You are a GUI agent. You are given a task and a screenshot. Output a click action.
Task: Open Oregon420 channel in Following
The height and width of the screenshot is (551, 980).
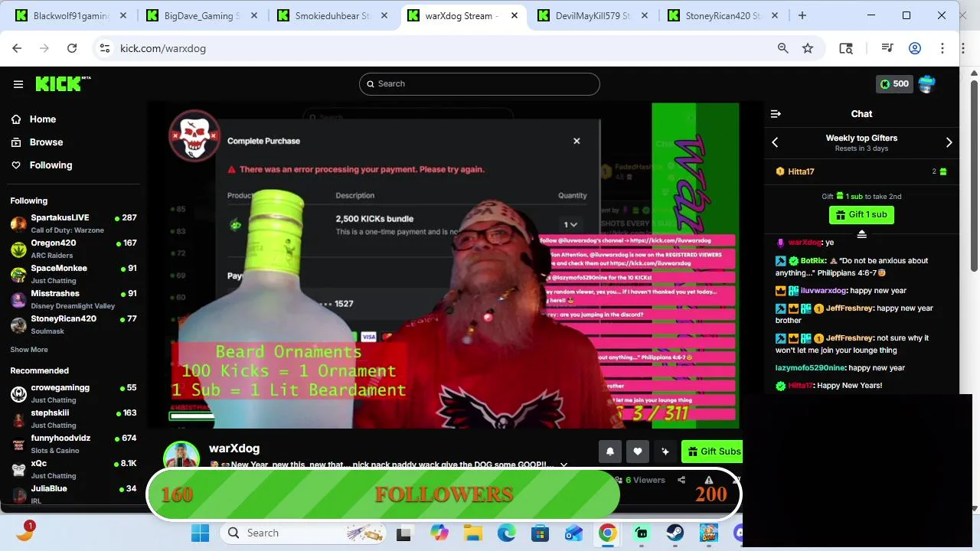pyautogui.click(x=73, y=249)
